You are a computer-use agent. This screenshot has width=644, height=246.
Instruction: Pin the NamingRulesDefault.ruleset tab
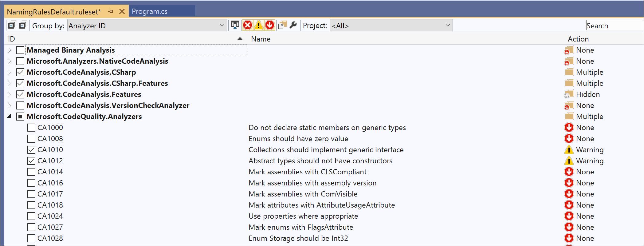click(x=111, y=12)
